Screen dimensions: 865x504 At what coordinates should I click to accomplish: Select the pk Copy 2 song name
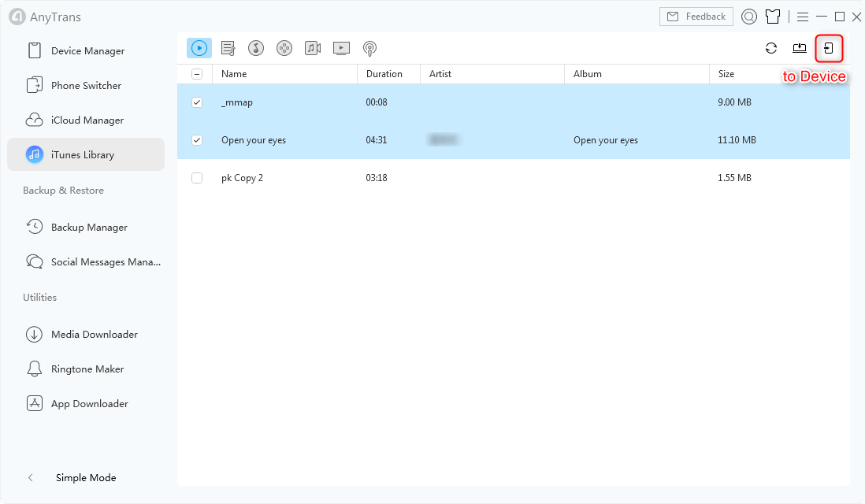(x=242, y=178)
